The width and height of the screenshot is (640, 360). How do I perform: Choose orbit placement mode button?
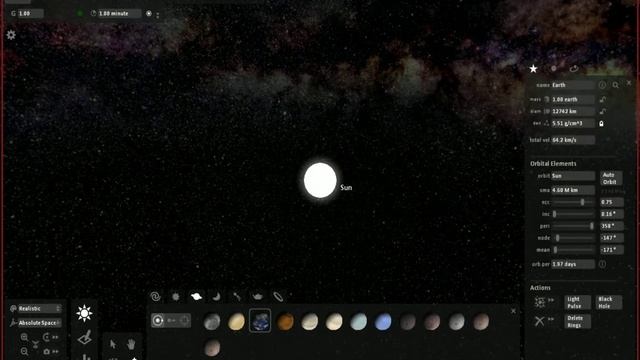(x=158, y=320)
